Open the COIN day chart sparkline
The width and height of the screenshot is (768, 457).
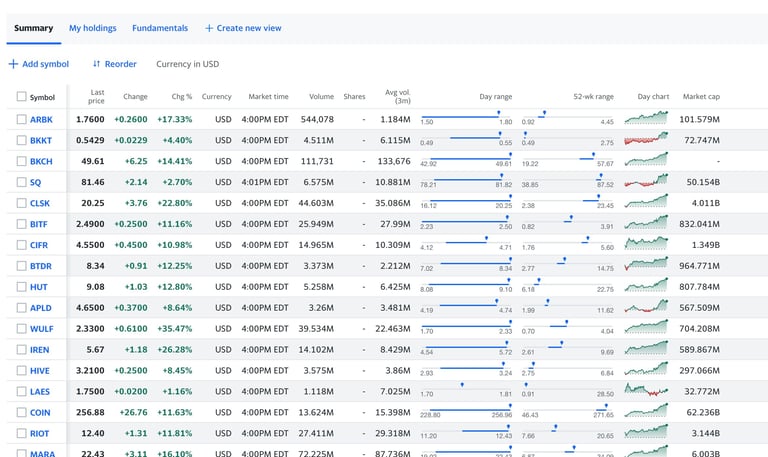[646, 411]
